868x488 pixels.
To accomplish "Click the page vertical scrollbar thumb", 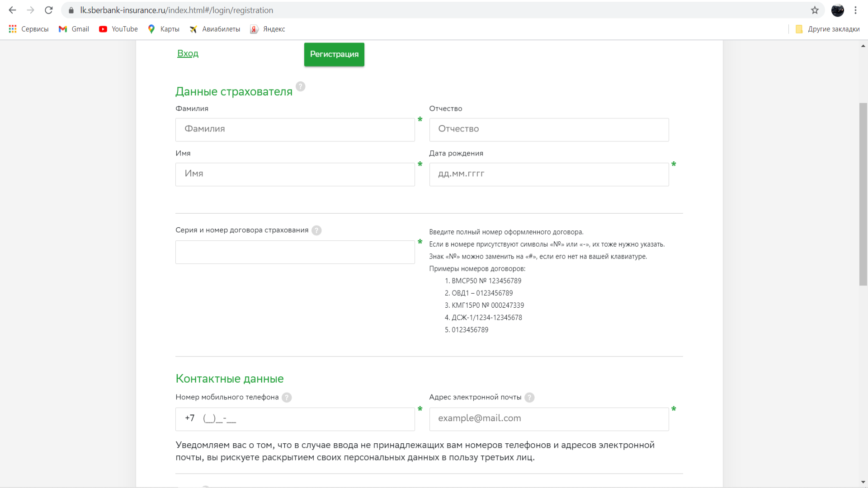I will point(863,194).
